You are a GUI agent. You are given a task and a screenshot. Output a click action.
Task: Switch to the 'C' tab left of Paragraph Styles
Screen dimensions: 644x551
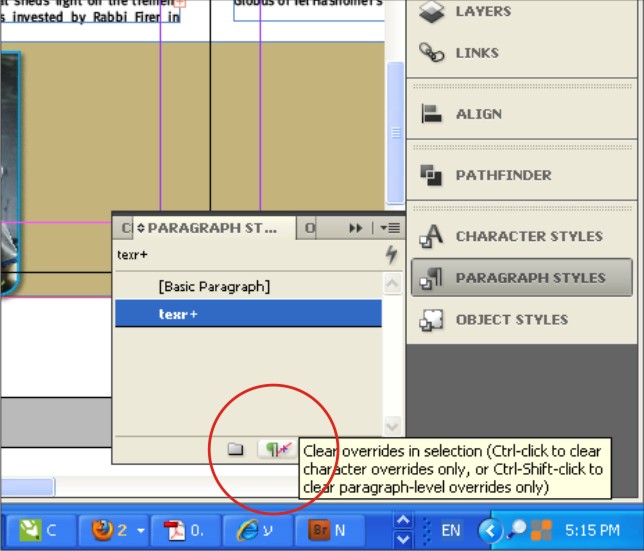[126, 228]
